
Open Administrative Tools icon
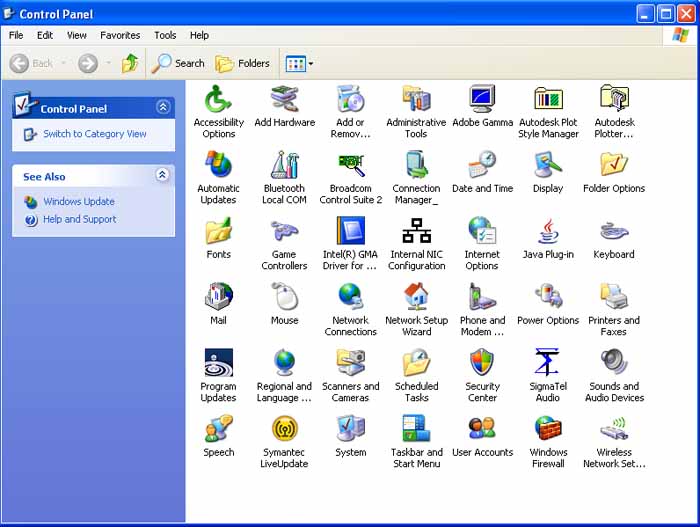point(417,99)
